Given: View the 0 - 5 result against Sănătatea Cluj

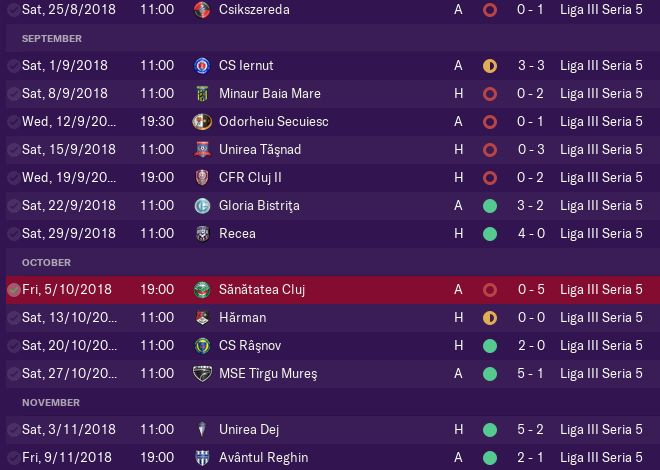Looking at the screenshot, I should click(x=531, y=289).
